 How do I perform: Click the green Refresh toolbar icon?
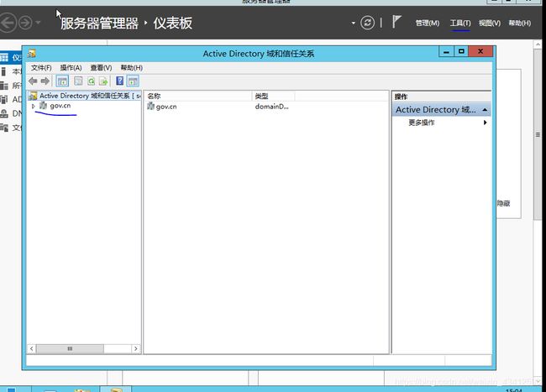coord(92,81)
